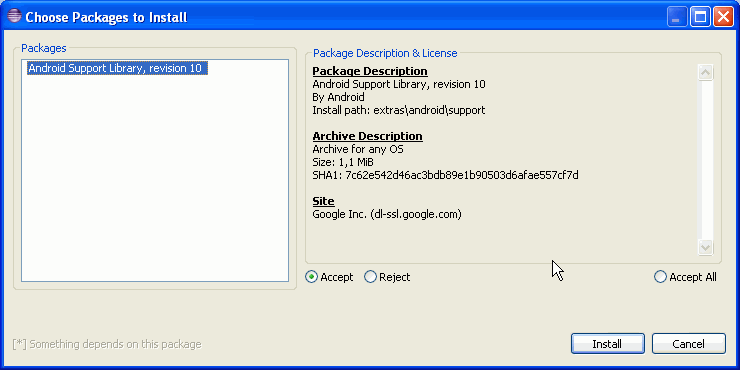Minimize the Choose Packages to Install window
The width and height of the screenshot is (740, 370).
click(677, 18)
